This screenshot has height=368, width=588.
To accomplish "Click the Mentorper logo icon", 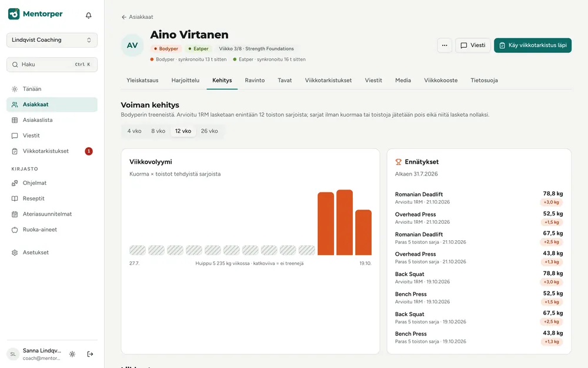I will pos(14,14).
